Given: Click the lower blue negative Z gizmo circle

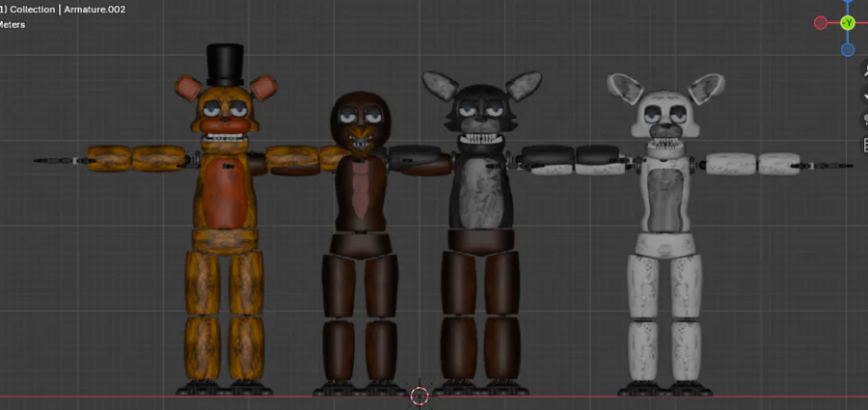Looking at the screenshot, I should coord(848,50).
